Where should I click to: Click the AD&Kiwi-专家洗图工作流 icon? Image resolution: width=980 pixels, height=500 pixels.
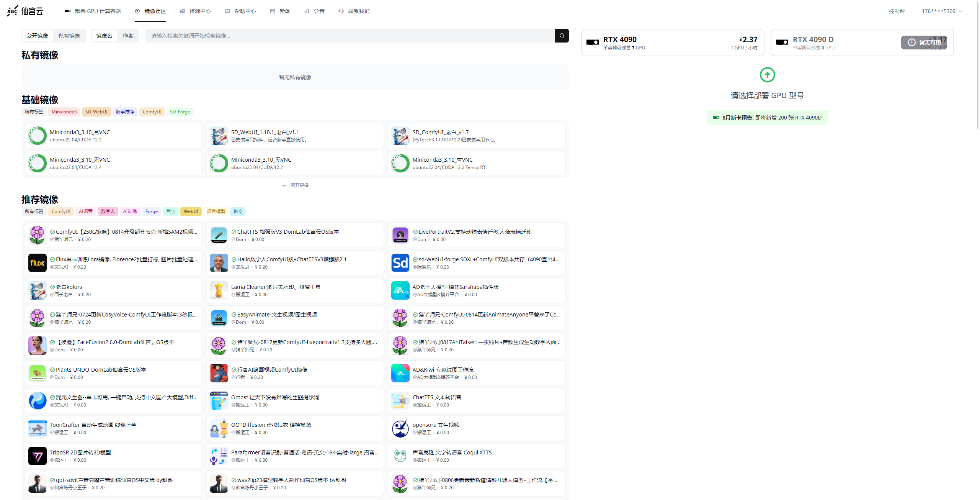coord(400,373)
